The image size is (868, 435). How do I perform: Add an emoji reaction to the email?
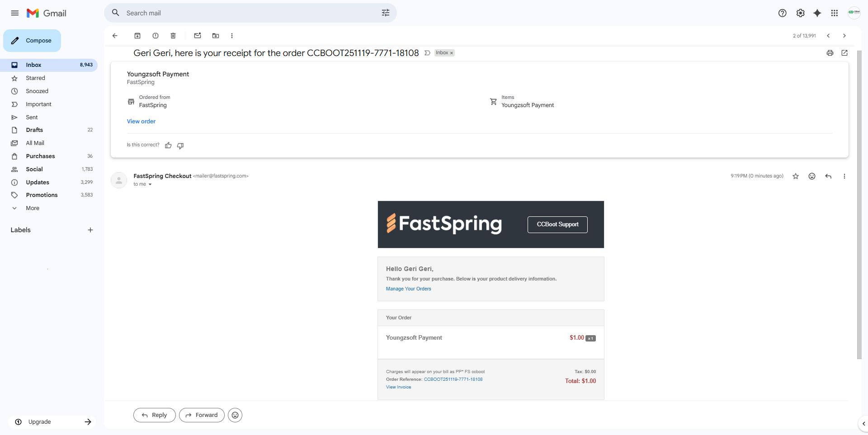(x=811, y=176)
